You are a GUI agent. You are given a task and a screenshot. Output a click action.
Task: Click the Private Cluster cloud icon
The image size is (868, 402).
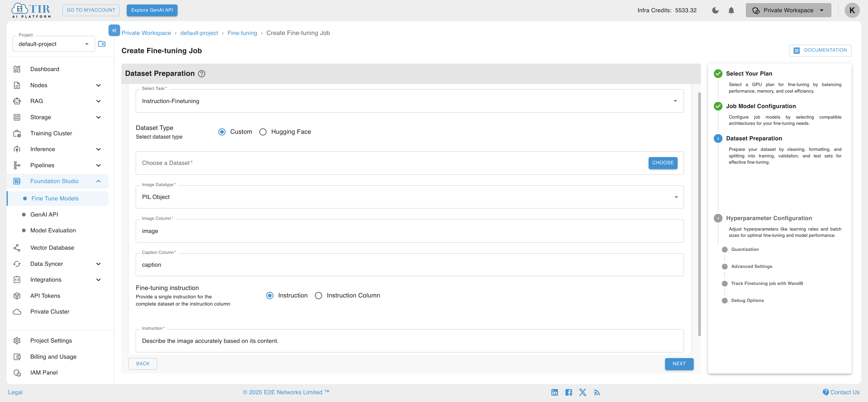point(17,312)
